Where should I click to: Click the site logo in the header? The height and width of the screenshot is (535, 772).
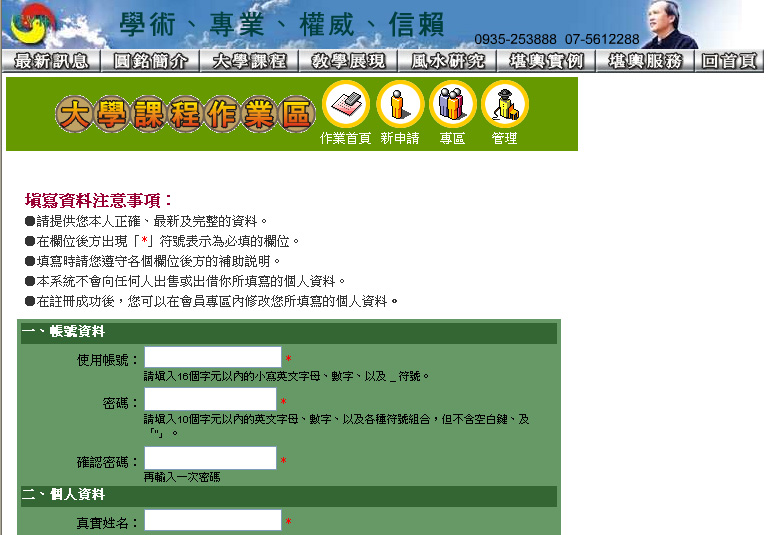click(x=33, y=23)
